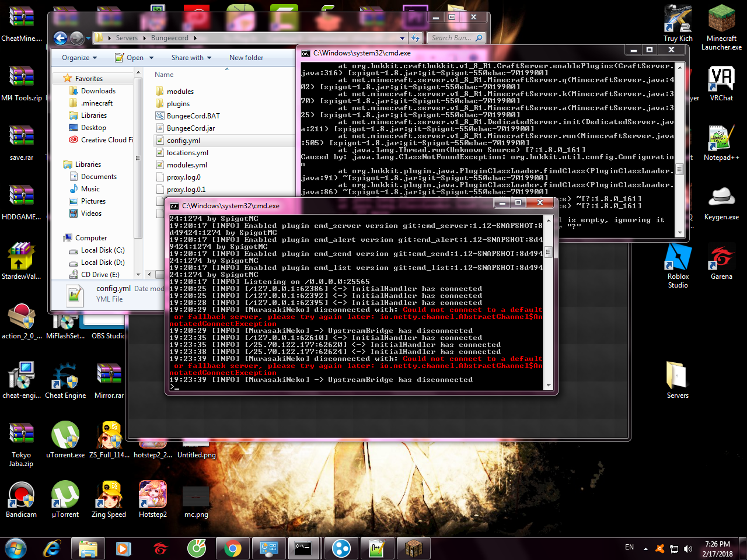Click the Google Chrome taskbar icon
The width and height of the screenshot is (747, 560).
coord(232,548)
